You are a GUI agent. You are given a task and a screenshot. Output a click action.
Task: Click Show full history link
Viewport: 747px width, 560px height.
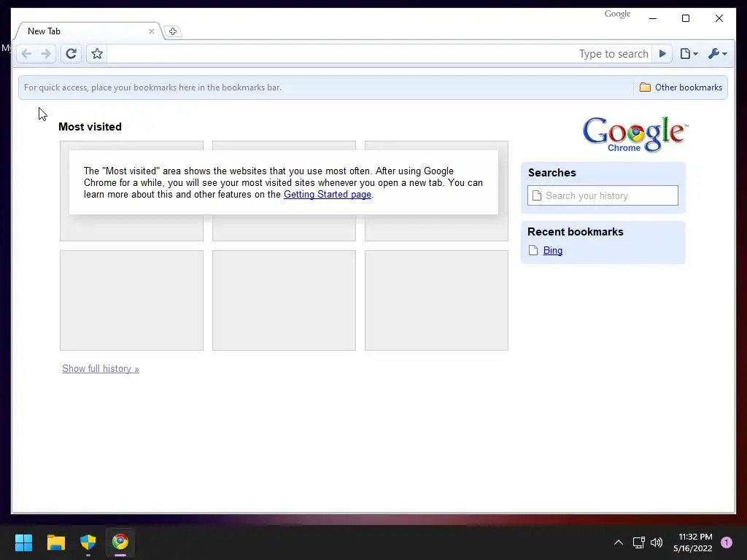101,368
